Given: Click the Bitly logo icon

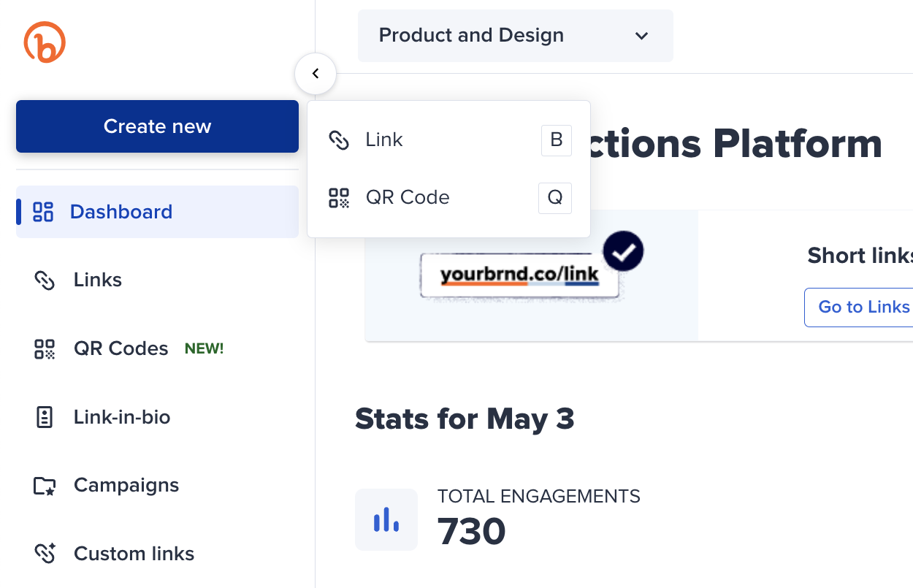Looking at the screenshot, I should pos(45,42).
